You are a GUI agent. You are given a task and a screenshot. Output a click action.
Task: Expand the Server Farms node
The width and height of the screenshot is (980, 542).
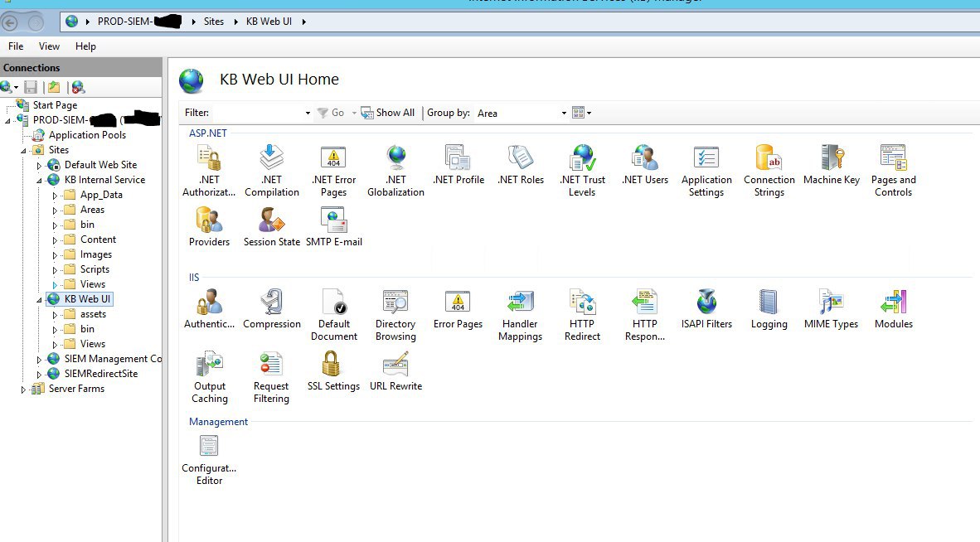point(23,390)
